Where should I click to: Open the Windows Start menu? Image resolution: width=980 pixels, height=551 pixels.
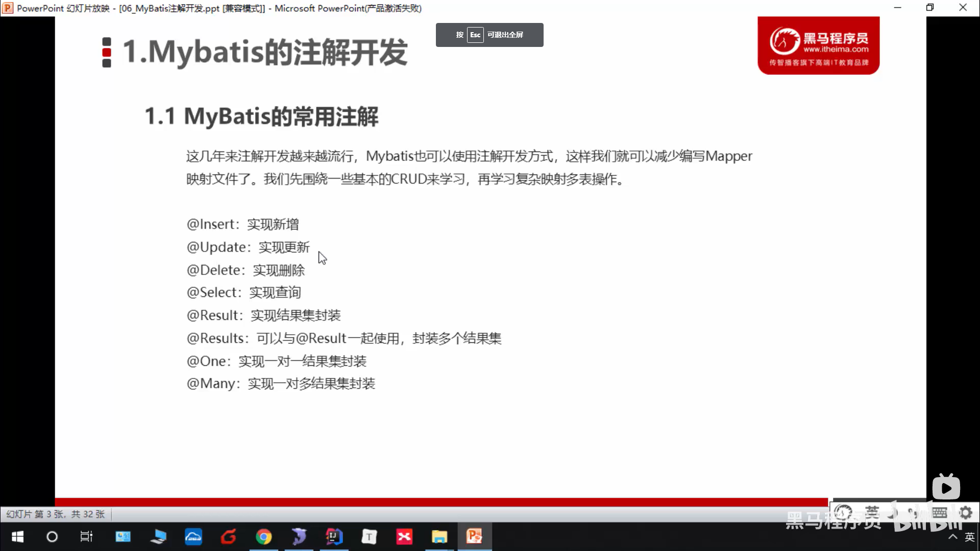[17, 537]
